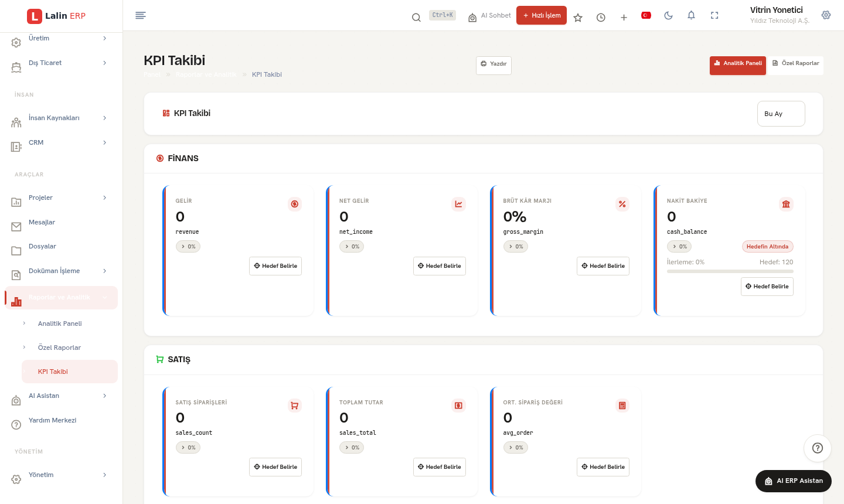
Task: Open the favorites star icon
Action: click(578, 18)
